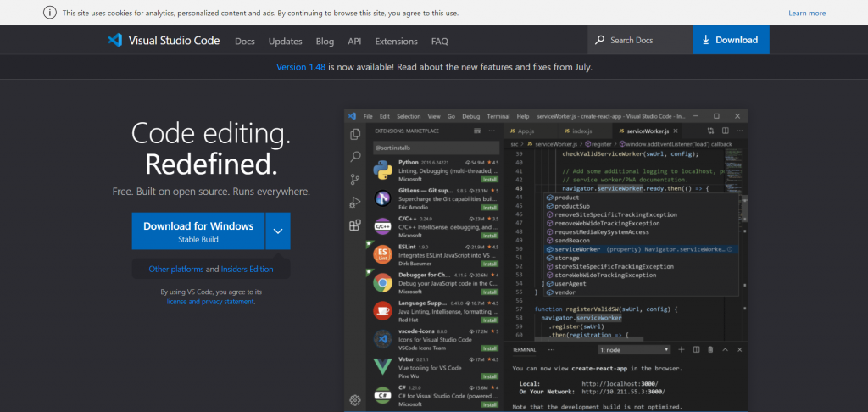Viewport: 868px width, 412px height.
Task: Click Install button for ESLint extension
Action: pyautogui.click(x=489, y=264)
